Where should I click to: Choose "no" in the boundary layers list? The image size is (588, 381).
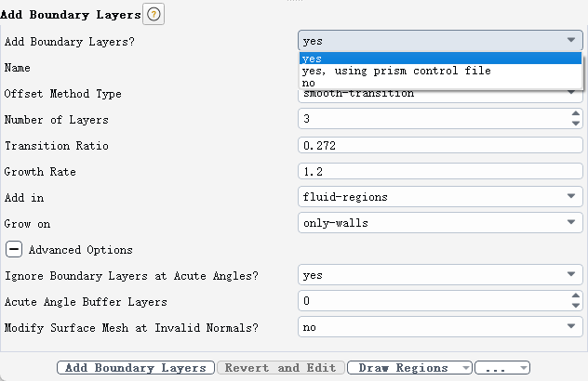click(x=309, y=83)
